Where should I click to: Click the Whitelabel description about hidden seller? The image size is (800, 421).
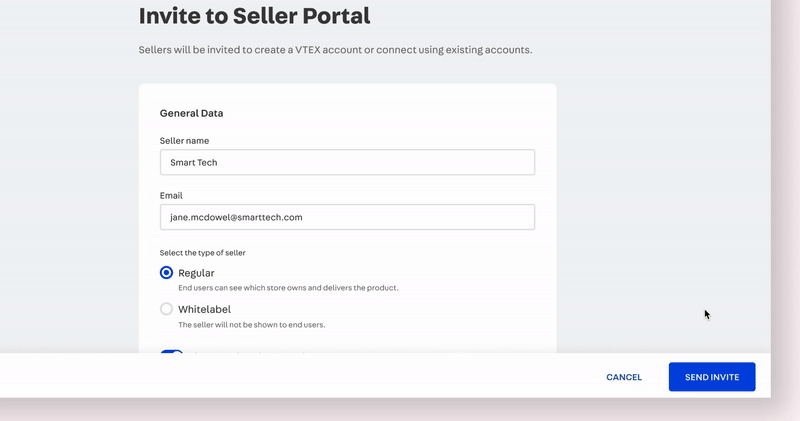[x=251, y=325]
